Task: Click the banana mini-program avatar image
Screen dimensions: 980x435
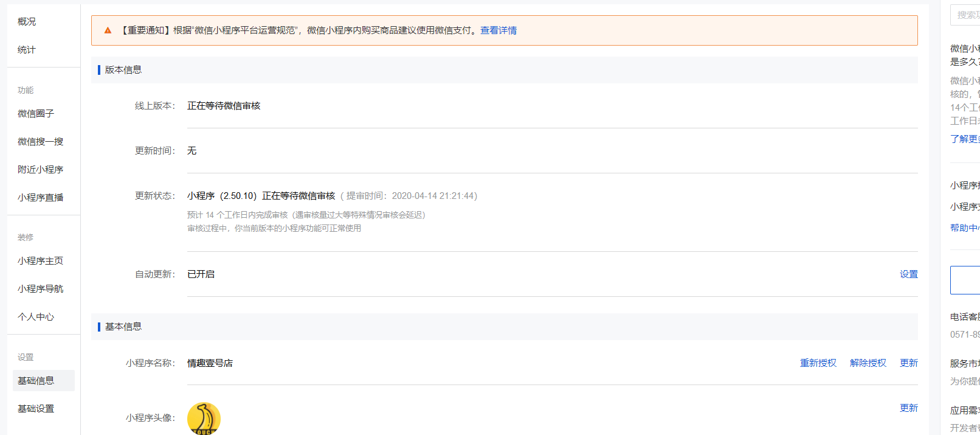Action: 204,419
